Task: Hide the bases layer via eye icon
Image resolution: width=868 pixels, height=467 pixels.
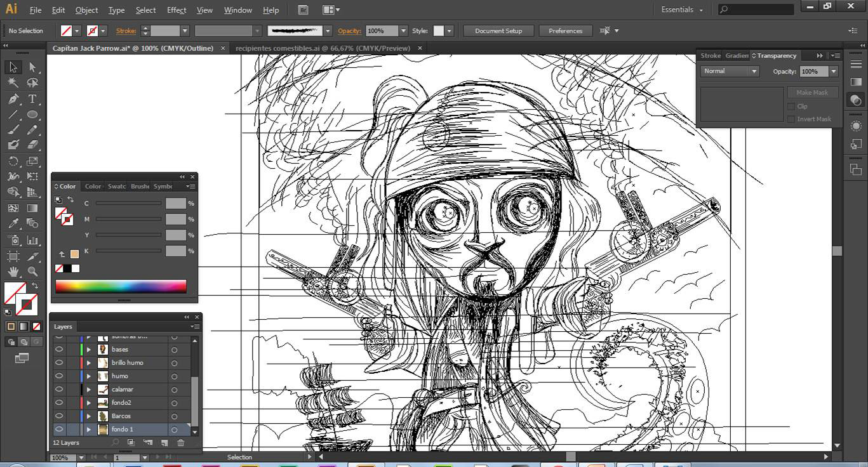Action: [x=59, y=350]
